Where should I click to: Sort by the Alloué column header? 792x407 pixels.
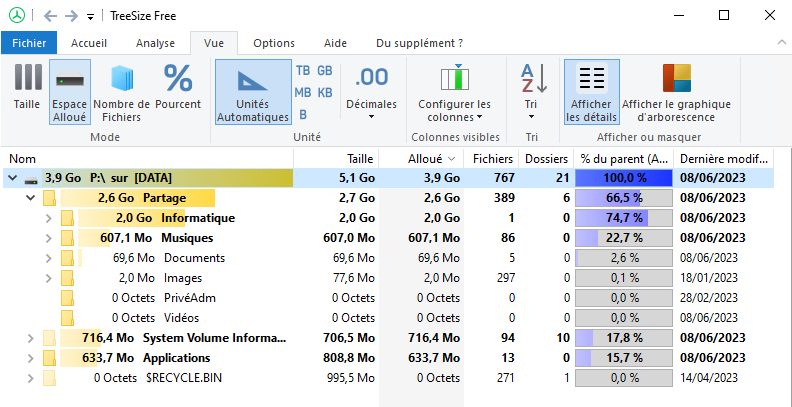point(430,159)
